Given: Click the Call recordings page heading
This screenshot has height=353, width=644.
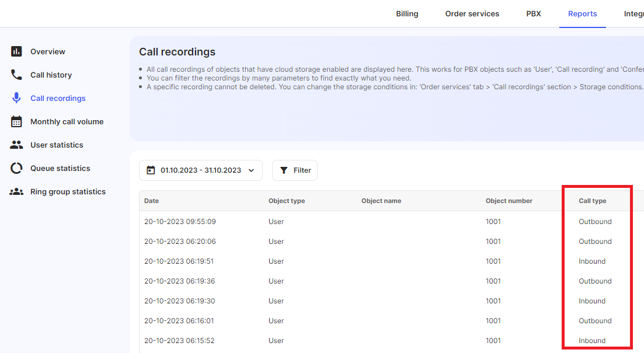Looking at the screenshot, I should [x=177, y=52].
